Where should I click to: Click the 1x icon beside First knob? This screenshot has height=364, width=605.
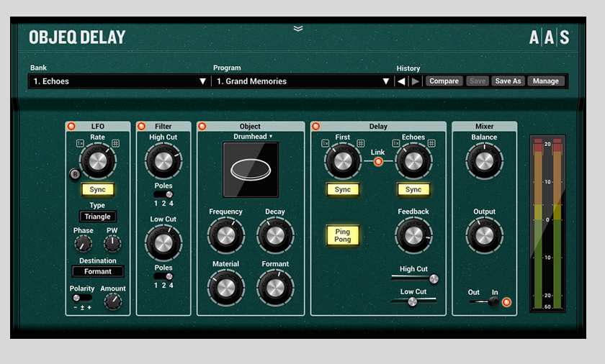(326, 143)
